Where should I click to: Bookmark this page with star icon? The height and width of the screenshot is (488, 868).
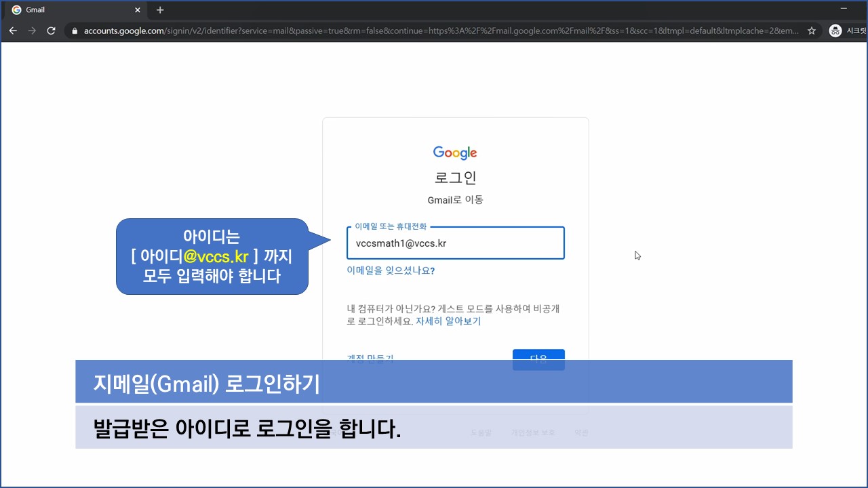[x=812, y=30]
